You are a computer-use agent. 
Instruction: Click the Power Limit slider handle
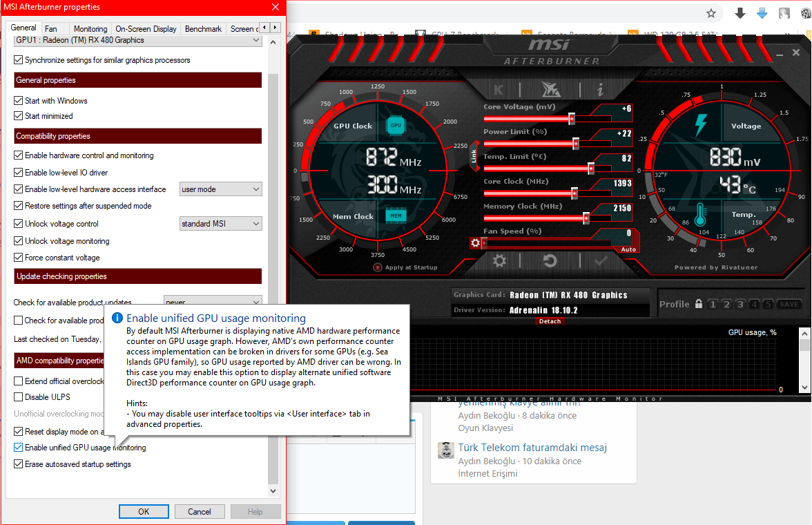[x=576, y=144]
